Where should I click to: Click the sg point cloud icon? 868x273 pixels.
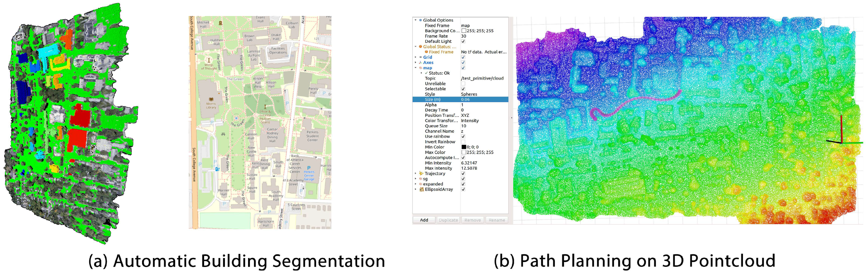pyautogui.click(x=421, y=179)
